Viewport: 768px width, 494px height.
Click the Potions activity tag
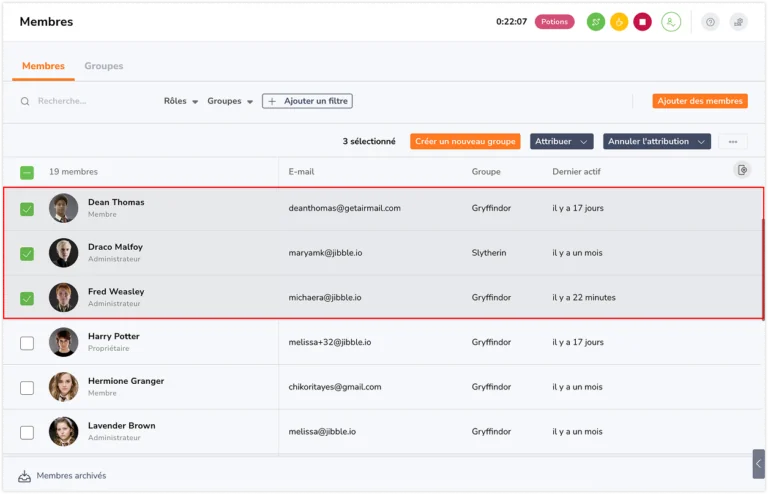[x=554, y=22]
